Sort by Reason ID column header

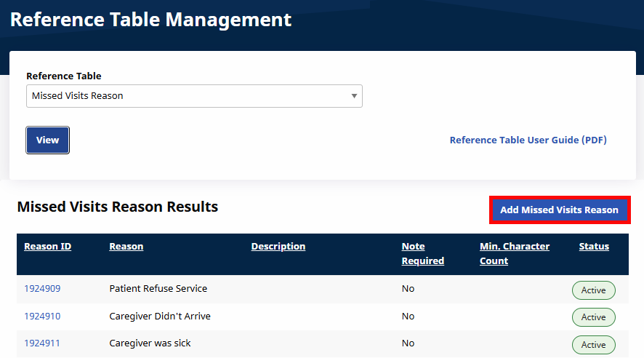tap(47, 247)
